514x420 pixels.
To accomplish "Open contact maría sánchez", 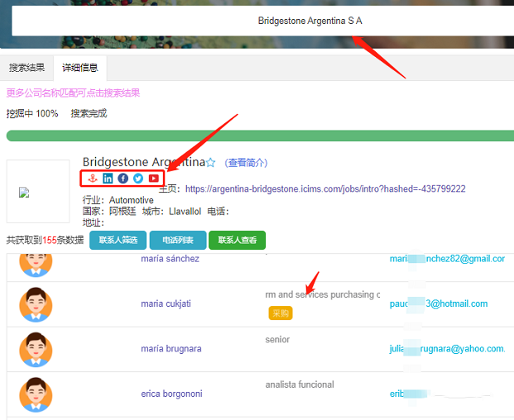I will [x=170, y=259].
